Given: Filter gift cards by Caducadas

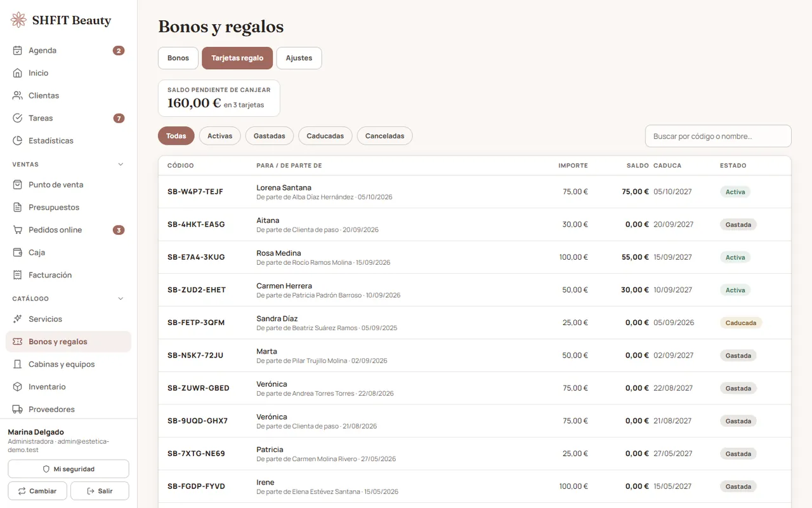Looking at the screenshot, I should (325, 136).
